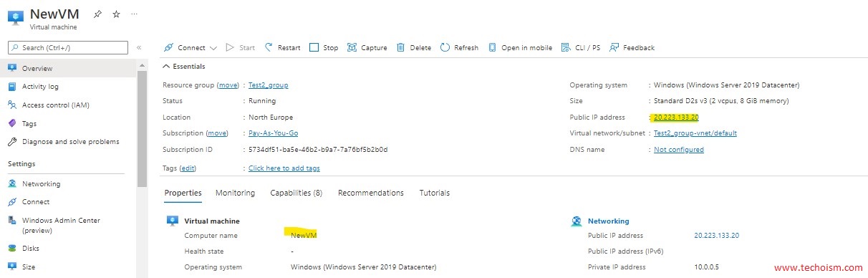The height and width of the screenshot is (278, 868).
Task: Click the Tags icon in sidebar
Action: coord(12,123)
